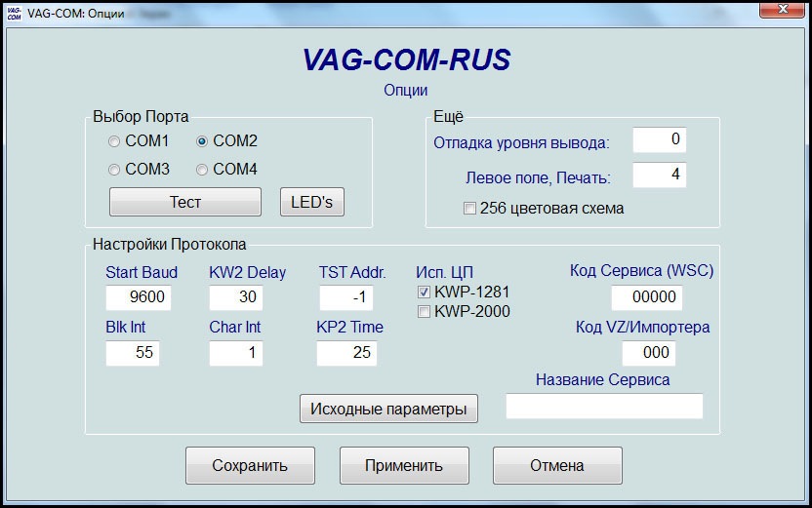Close the VAG-COM Опции window
This screenshot has height=508, width=812.
[782, 10]
